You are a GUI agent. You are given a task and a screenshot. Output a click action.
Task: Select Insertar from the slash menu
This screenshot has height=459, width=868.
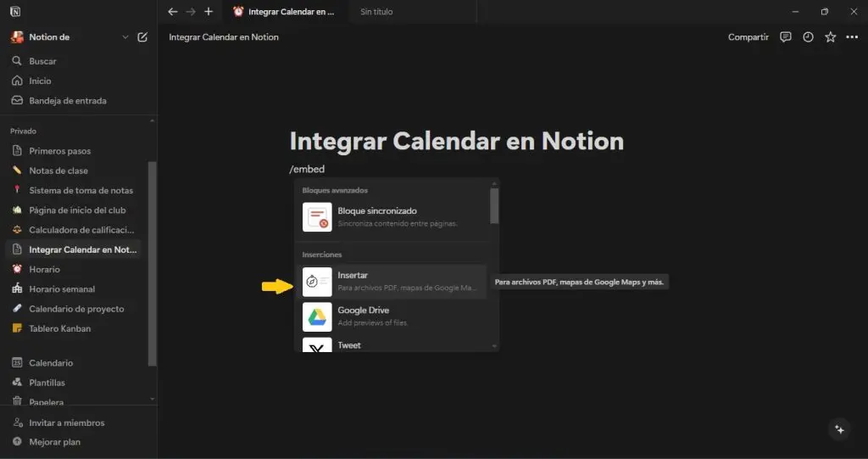point(391,282)
